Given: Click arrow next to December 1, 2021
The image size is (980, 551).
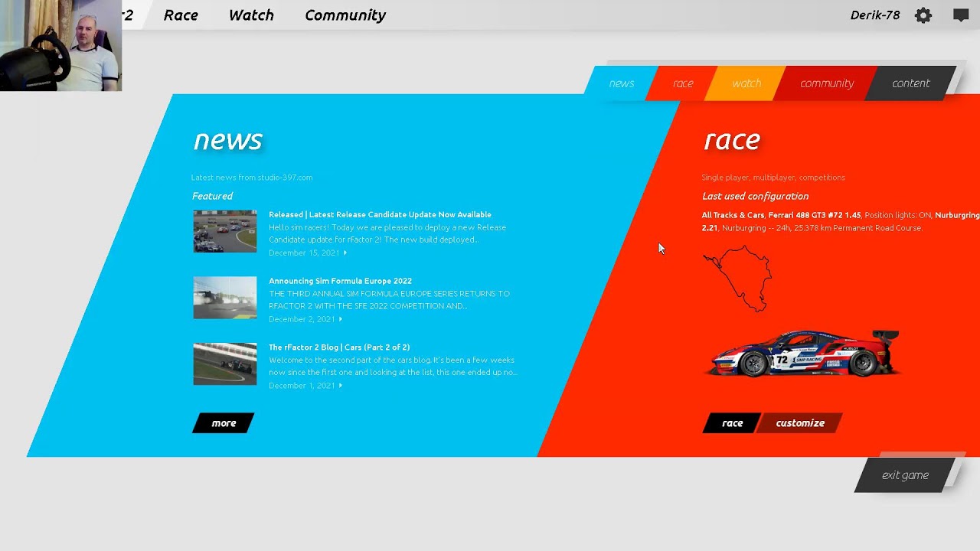Looking at the screenshot, I should click(x=341, y=386).
